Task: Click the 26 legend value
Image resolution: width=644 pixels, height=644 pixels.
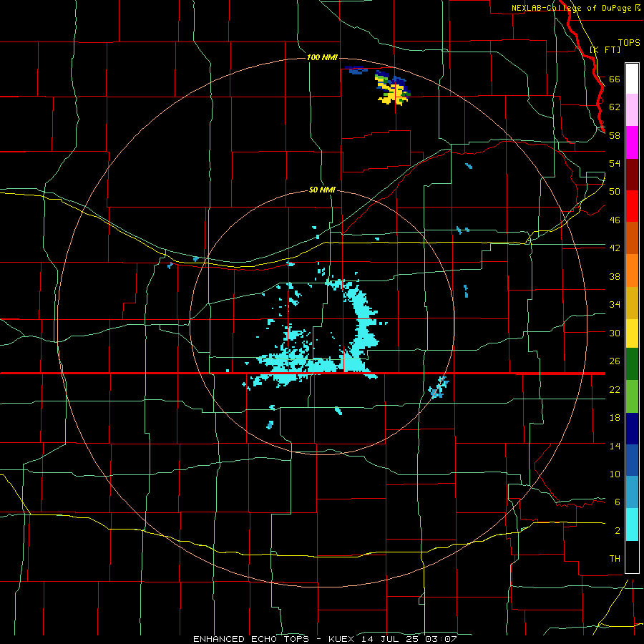Action: click(615, 361)
